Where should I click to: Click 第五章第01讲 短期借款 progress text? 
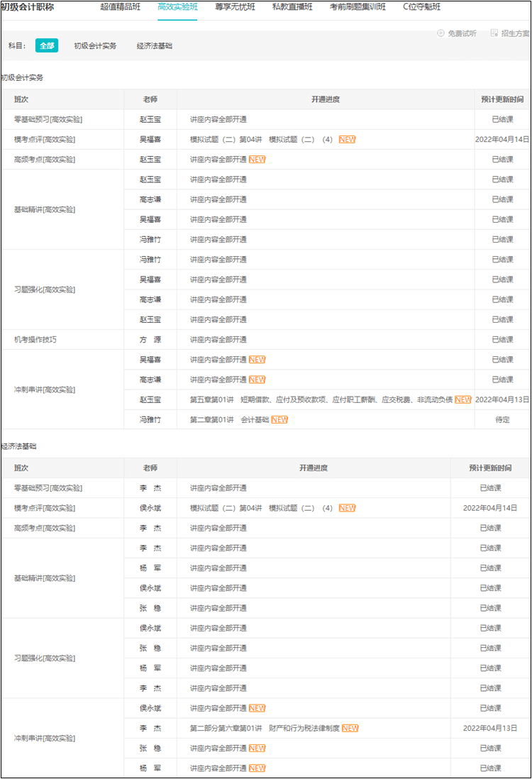(321, 400)
